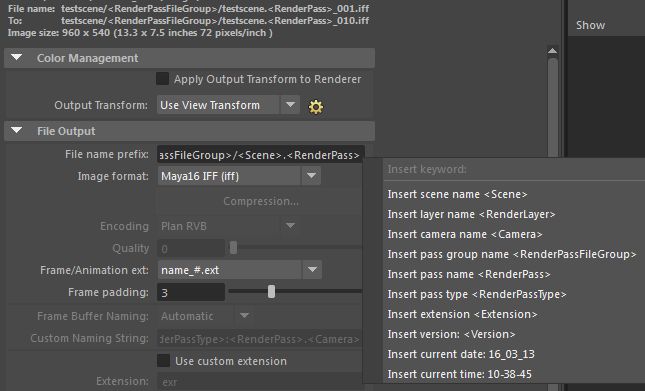This screenshot has width=645, height=391.
Task: Choose Insert pass type <RenderPassType>
Action: click(477, 294)
